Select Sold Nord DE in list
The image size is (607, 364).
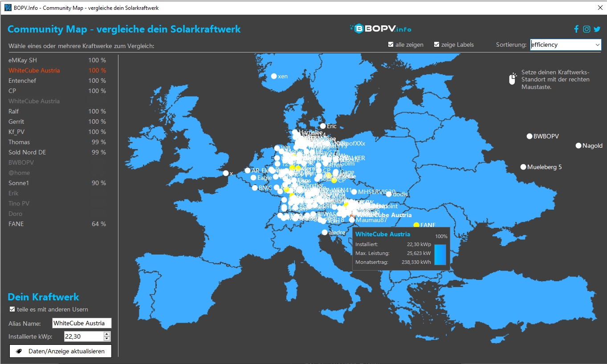27,152
